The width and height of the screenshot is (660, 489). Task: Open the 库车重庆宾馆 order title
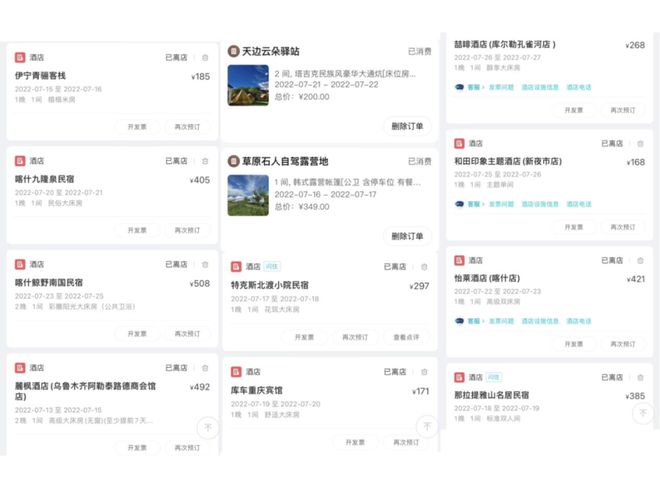click(x=257, y=391)
